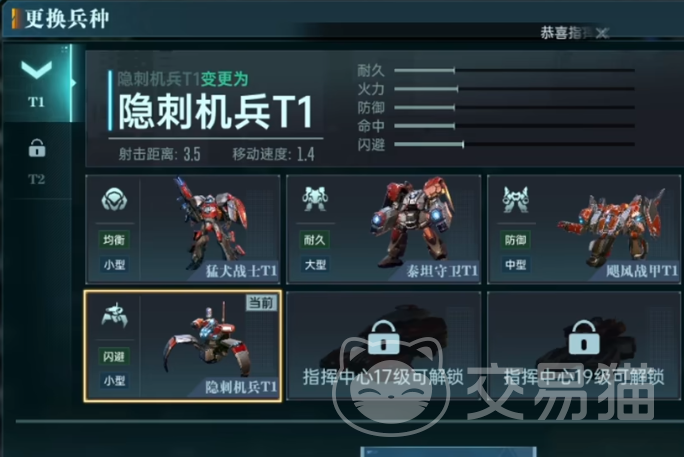The height and width of the screenshot is (457, 684).
Task: Switch to the T1 tier tab
Action: (x=37, y=83)
